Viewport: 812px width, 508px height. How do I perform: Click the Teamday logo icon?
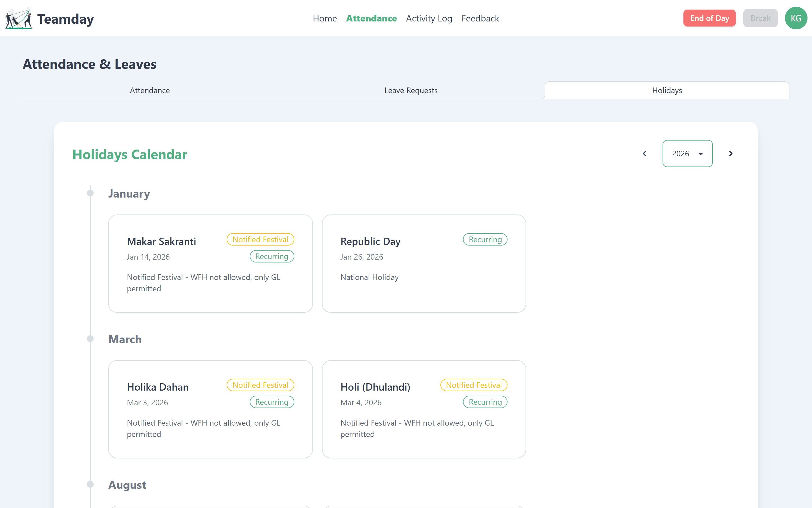coord(19,18)
